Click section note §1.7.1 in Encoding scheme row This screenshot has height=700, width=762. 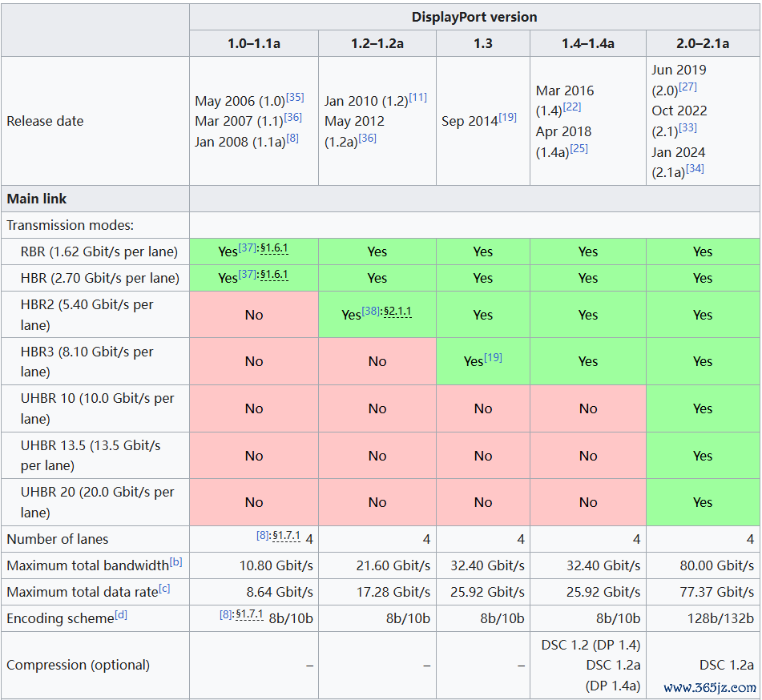point(249,615)
